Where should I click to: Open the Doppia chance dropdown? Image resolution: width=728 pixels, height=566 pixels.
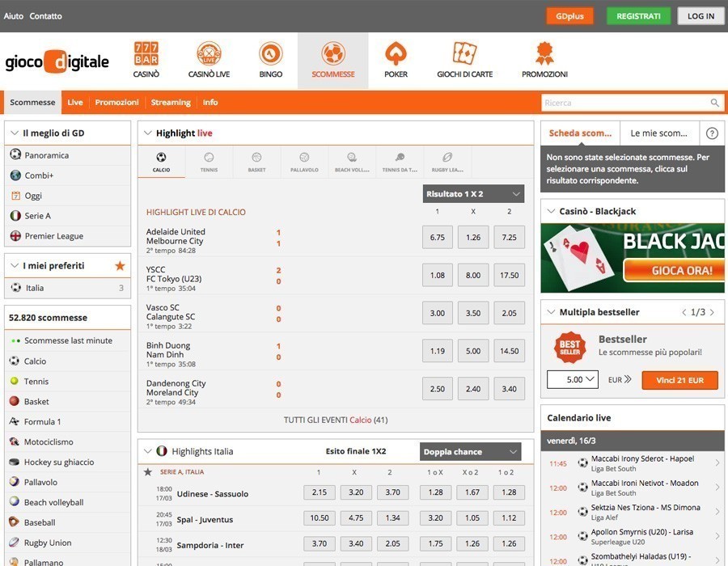tap(470, 452)
